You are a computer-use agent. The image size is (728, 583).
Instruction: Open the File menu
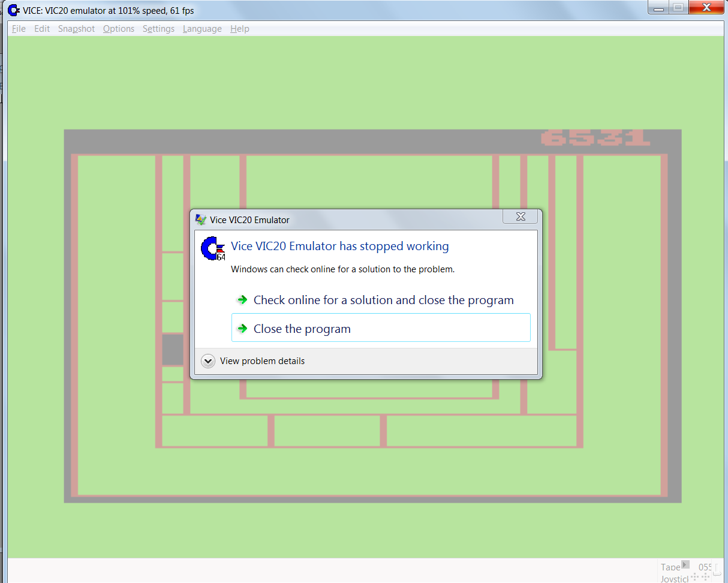(19, 29)
